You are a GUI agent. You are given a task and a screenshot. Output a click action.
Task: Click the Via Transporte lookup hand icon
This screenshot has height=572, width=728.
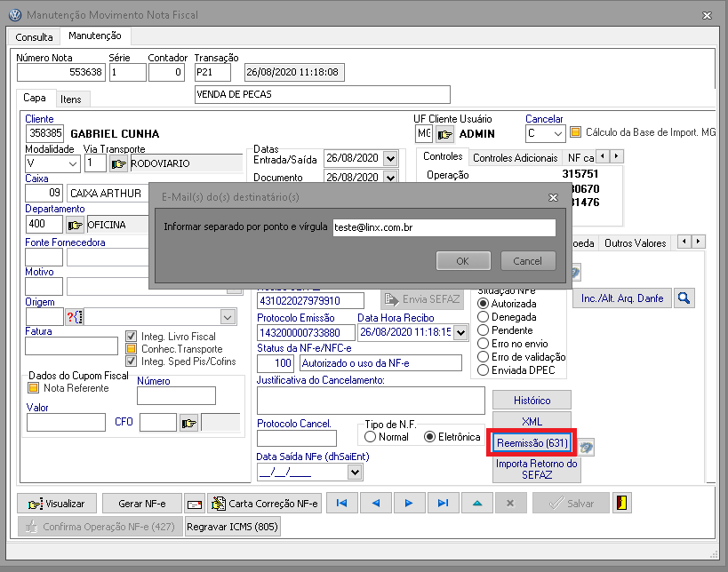pyautogui.click(x=118, y=163)
